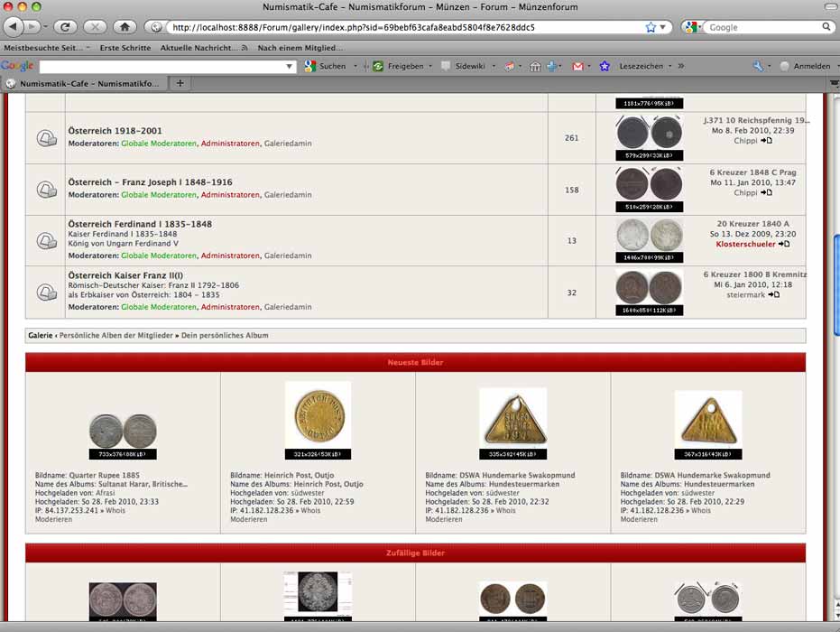Screen dimensions: 840x632
Task: Click the URL address bar
Action: pos(397,27)
